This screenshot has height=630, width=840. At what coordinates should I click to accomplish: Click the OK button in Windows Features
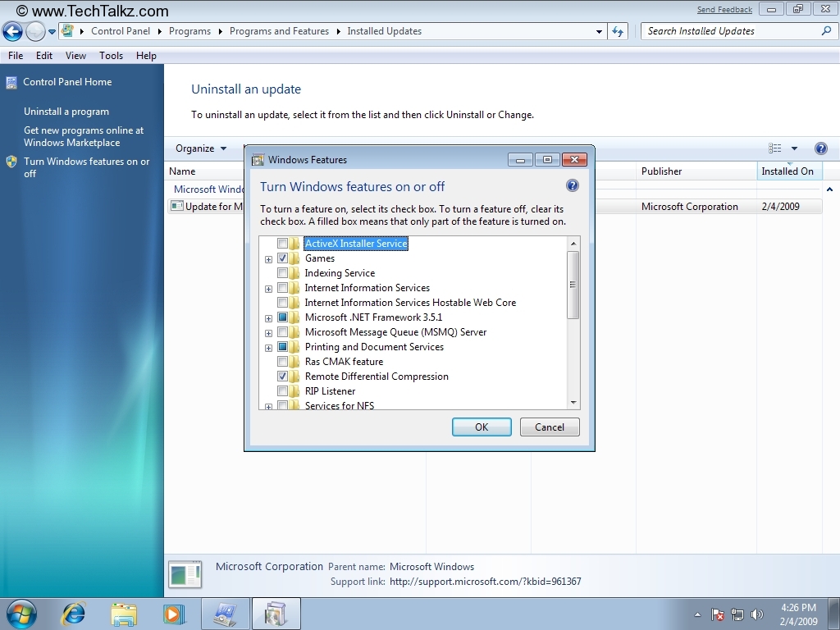(482, 427)
